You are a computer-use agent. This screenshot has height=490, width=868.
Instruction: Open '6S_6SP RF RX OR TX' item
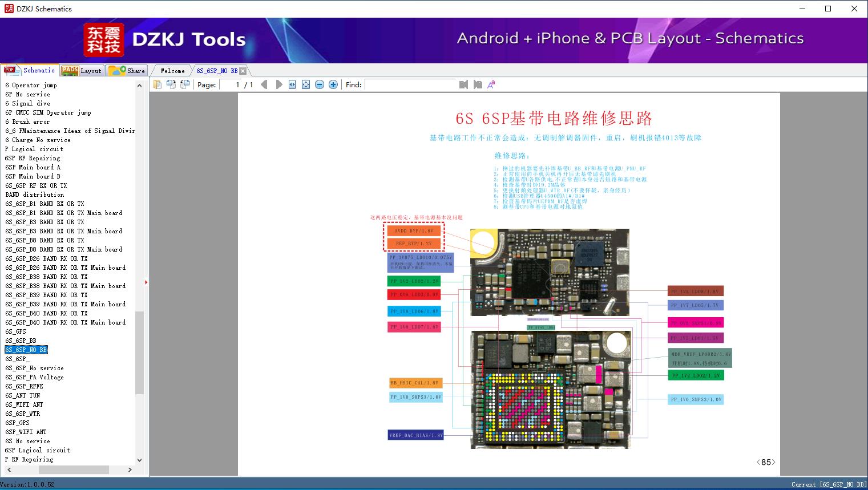[36, 185]
